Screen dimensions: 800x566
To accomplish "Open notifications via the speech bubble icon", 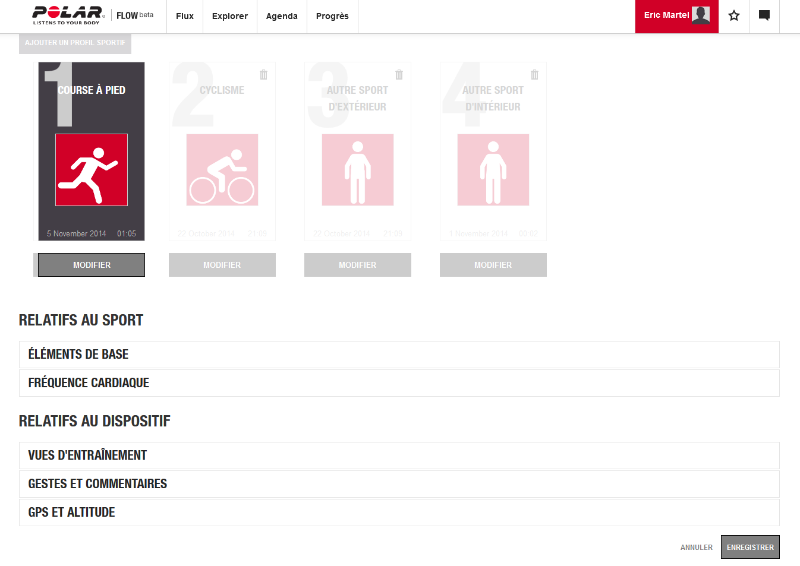I will click(x=764, y=16).
